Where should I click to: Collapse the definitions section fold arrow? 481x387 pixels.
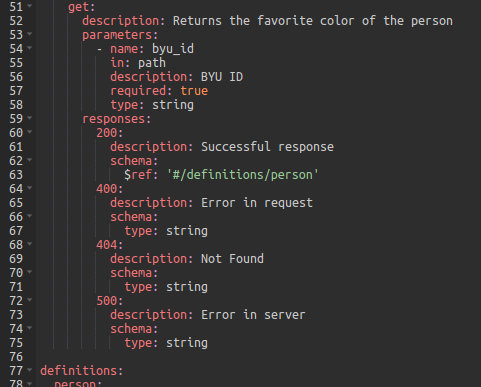pos(30,370)
